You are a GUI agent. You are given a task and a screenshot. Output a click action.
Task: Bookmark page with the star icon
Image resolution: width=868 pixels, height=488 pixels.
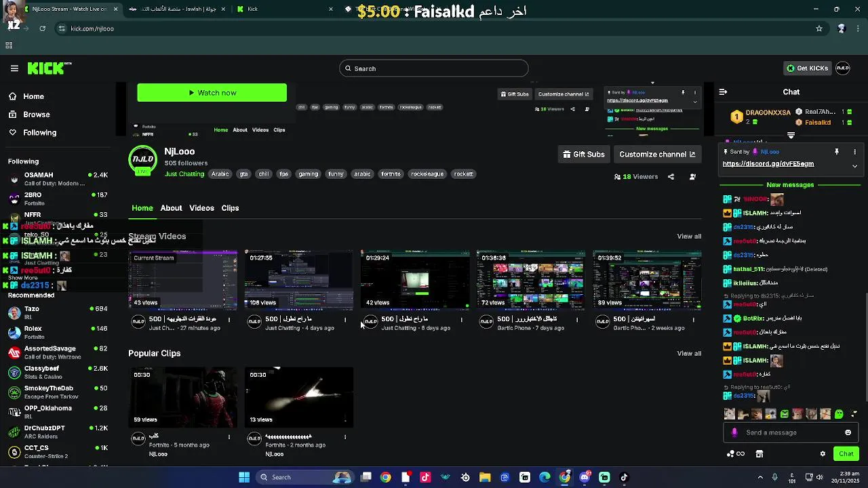(819, 28)
